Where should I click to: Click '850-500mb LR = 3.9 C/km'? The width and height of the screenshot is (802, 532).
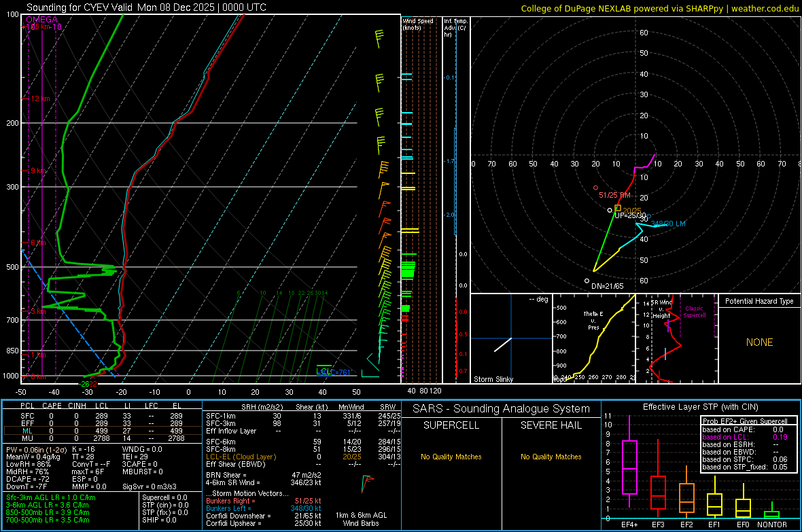coord(48,512)
